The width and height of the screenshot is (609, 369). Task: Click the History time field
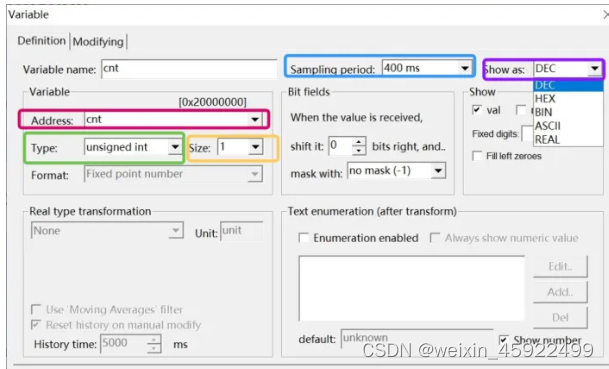[124, 343]
